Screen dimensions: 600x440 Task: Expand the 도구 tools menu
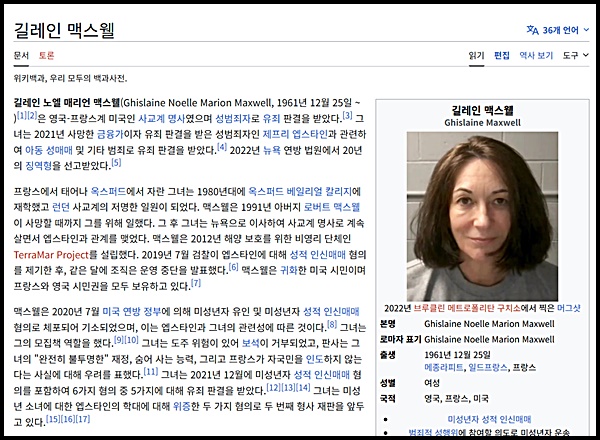(x=575, y=55)
